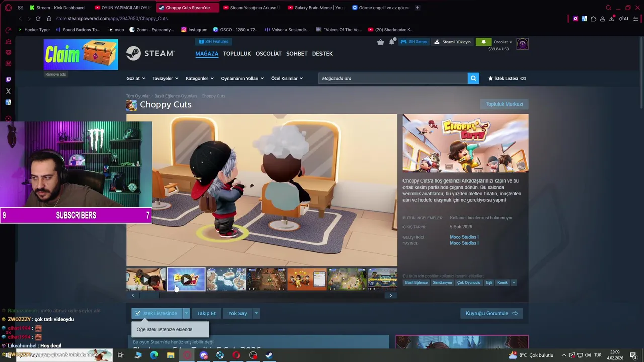
Task: Open browser search tabs magnifier icon
Action: point(608,8)
